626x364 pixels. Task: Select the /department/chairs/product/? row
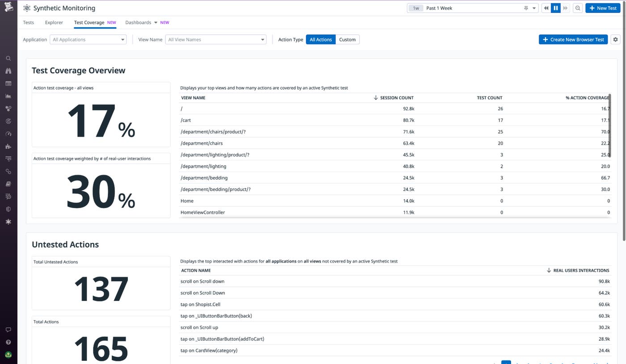click(x=395, y=132)
